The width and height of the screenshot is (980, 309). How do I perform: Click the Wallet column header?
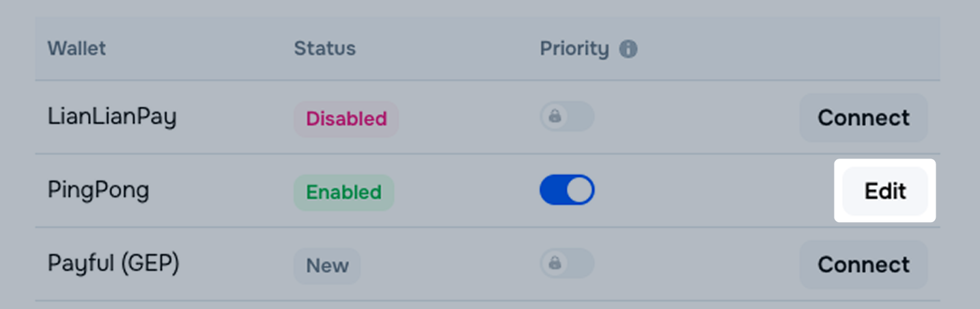click(76, 49)
